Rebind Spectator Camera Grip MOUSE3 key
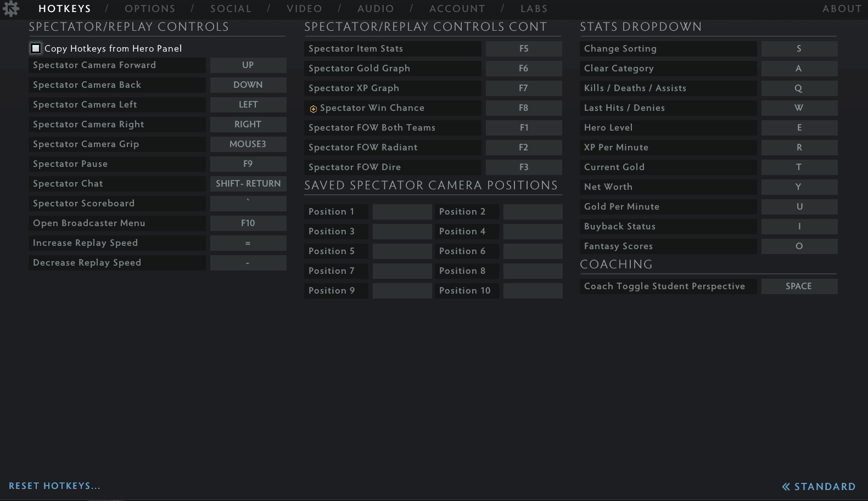 248,144
